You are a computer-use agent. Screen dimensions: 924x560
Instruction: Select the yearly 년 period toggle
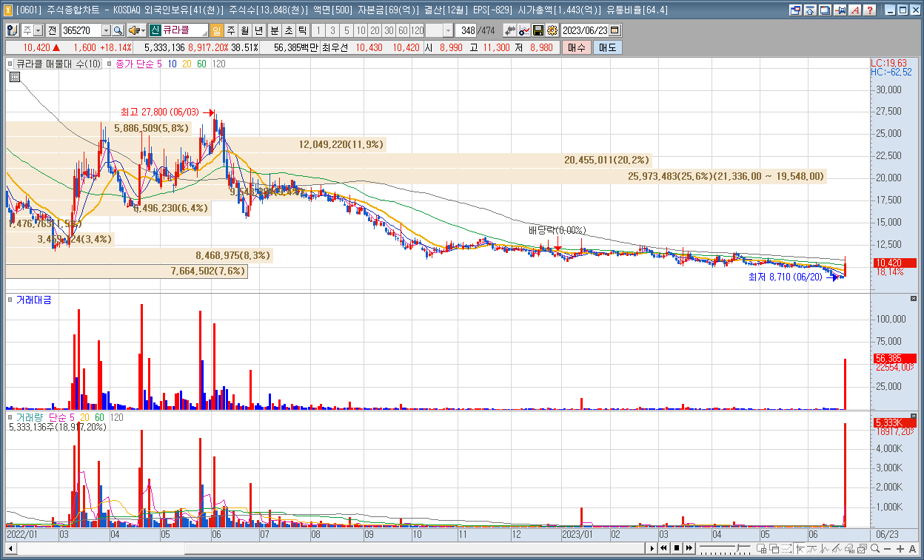pyautogui.click(x=258, y=30)
